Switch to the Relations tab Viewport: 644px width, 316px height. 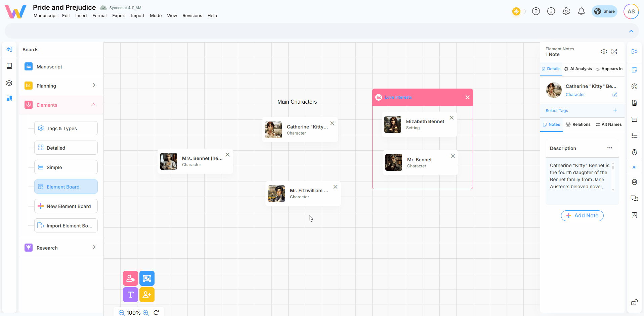[578, 124]
